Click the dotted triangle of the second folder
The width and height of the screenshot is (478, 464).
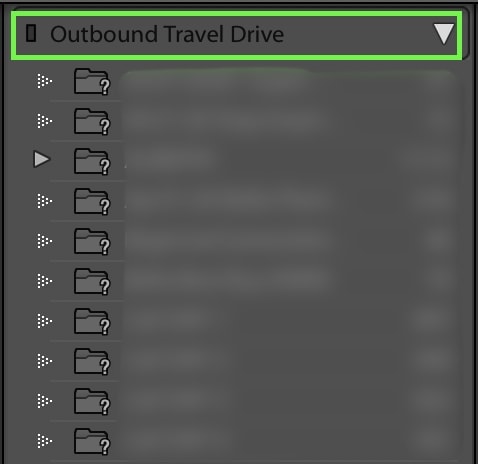coord(44,121)
